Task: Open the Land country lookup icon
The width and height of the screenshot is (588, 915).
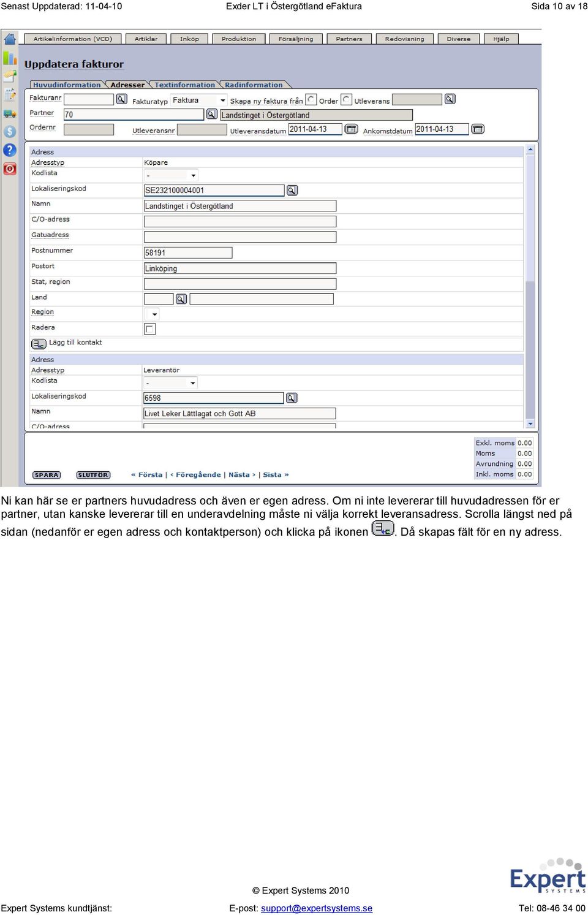Action: pos(181,298)
